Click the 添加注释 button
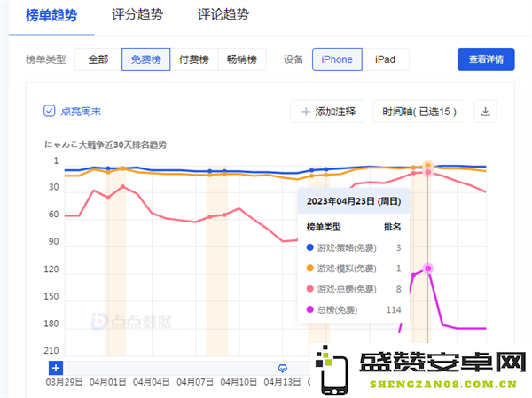The height and width of the screenshot is (398, 532). 327,112
